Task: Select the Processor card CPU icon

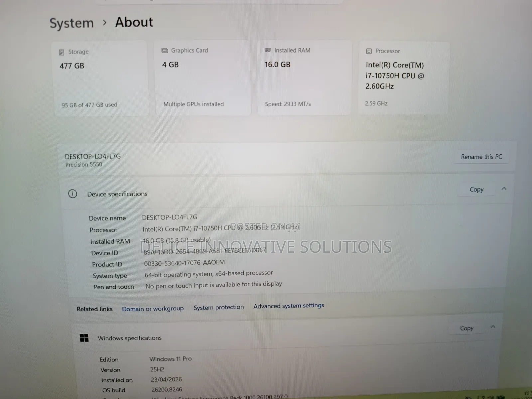Action: click(x=369, y=51)
